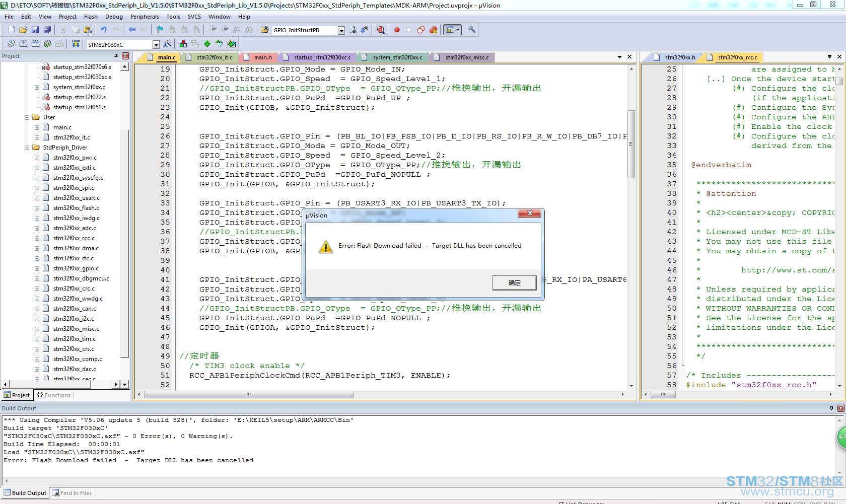Select Build Output tab
The width and height of the screenshot is (846, 504).
click(x=25, y=493)
